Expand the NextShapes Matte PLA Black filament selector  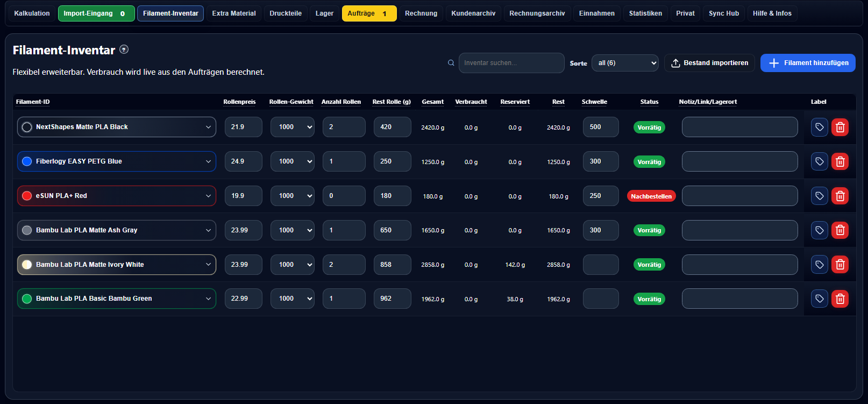117,127
